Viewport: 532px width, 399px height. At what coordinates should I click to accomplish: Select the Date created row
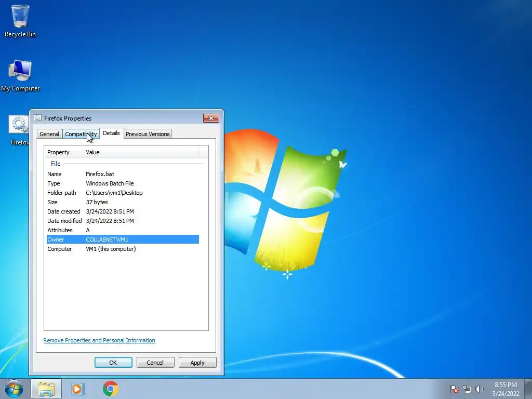(x=123, y=211)
